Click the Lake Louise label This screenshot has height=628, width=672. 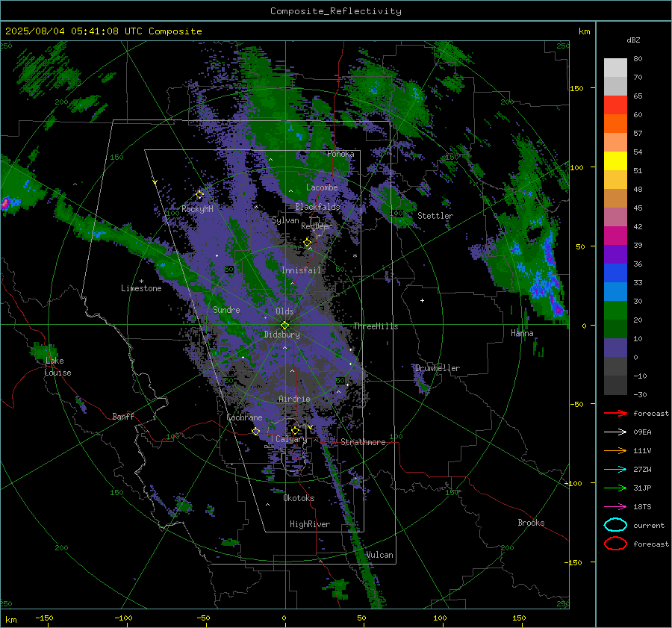pyautogui.click(x=57, y=367)
